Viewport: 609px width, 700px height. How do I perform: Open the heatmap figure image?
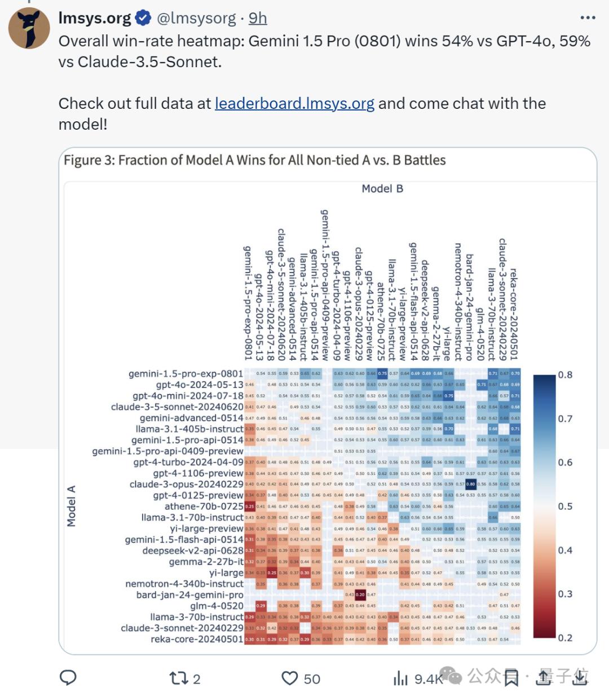[x=328, y=400]
